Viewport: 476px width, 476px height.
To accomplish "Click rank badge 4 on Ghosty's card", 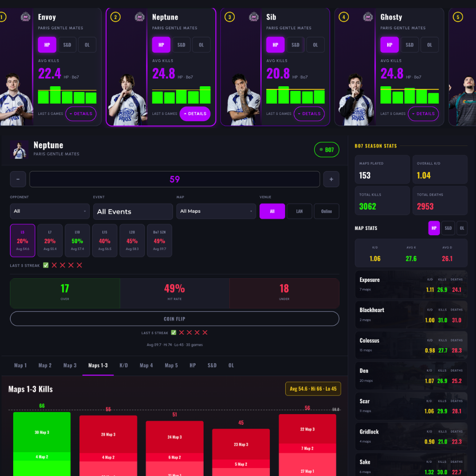I will tap(344, 17).
